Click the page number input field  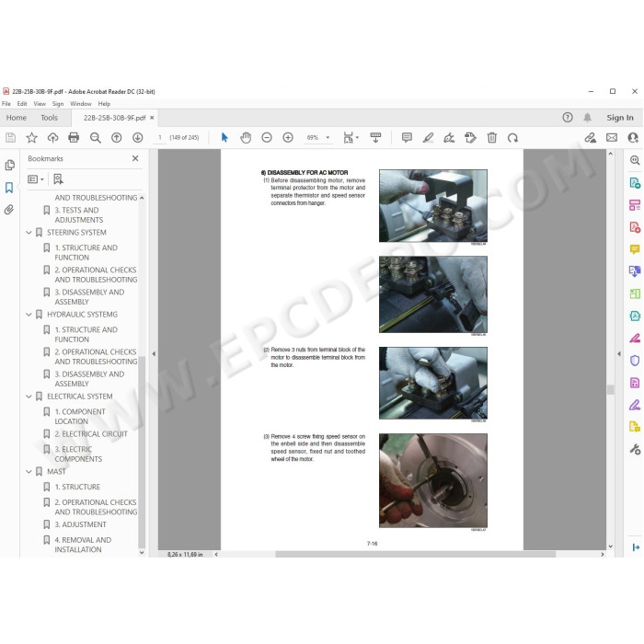tap(160, 138)
